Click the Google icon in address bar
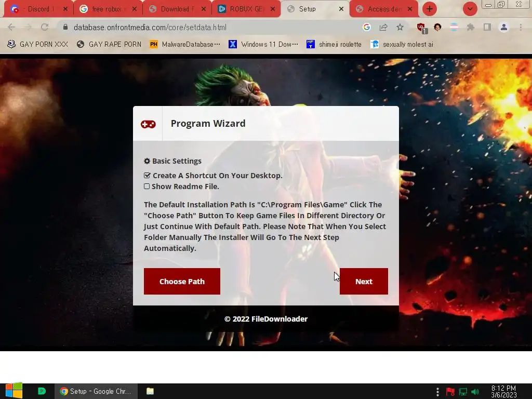Image resolution: width=532 pixels, height=399 pixels. coord(366,27)
